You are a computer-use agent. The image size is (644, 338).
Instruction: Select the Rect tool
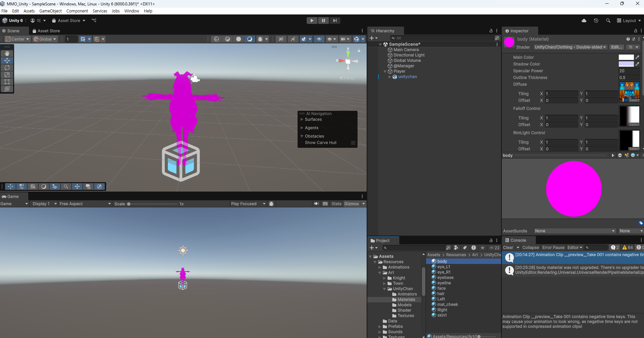point(7,82)
